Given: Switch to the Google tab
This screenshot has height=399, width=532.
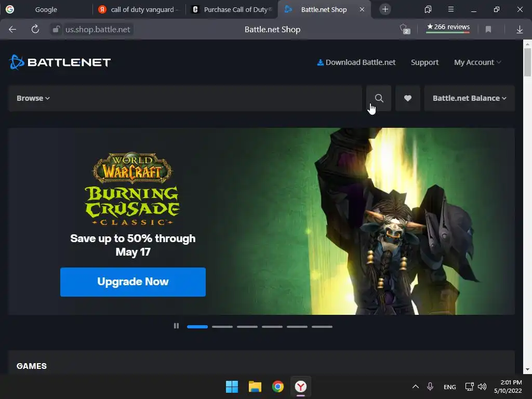Looking at the screenshot, I should click(46, 9).
